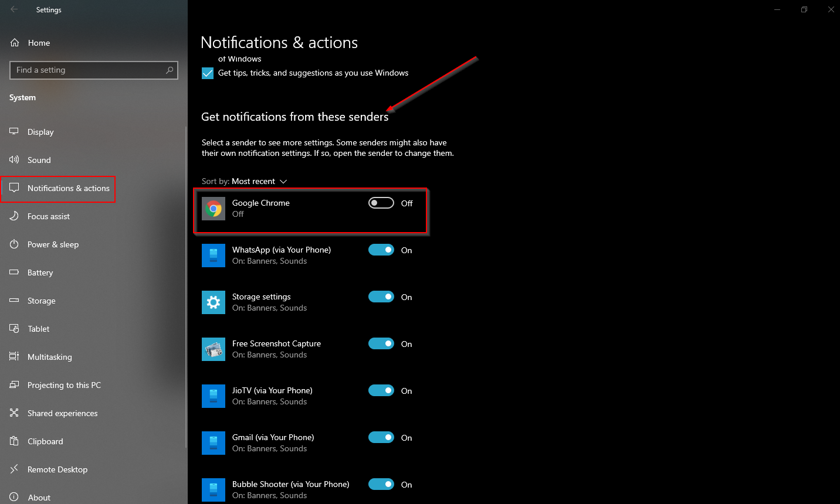Select Focus assist in sidebar
Screen dimensions: 840x504
coord(93,216)
